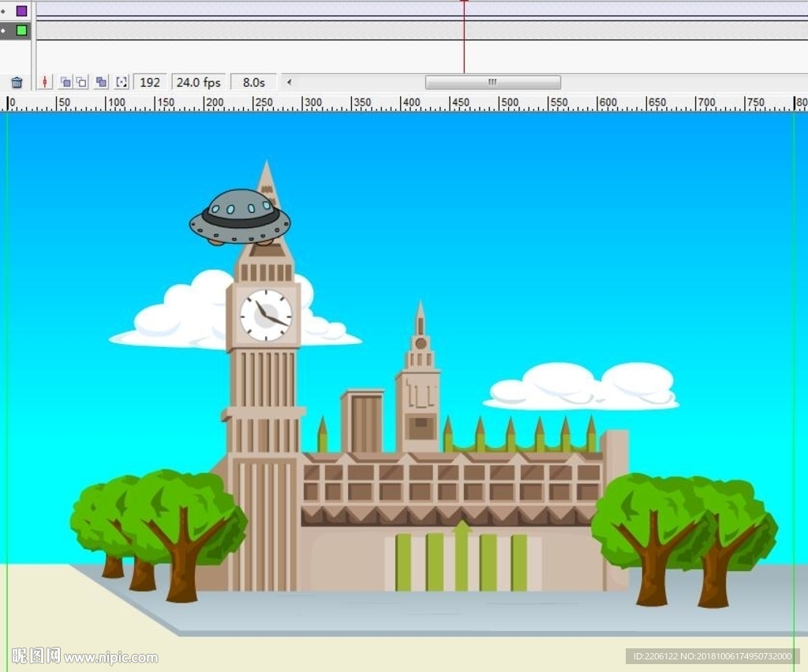808x672 pixels.
Task: Toggle the dot on the green layer row
Action: click(3, 31)
